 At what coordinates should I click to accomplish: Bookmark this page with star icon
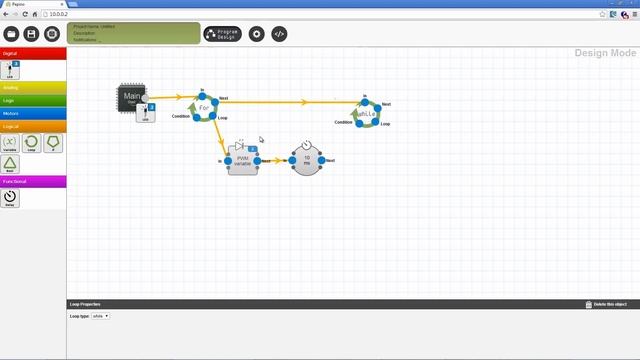pos(602,14)
